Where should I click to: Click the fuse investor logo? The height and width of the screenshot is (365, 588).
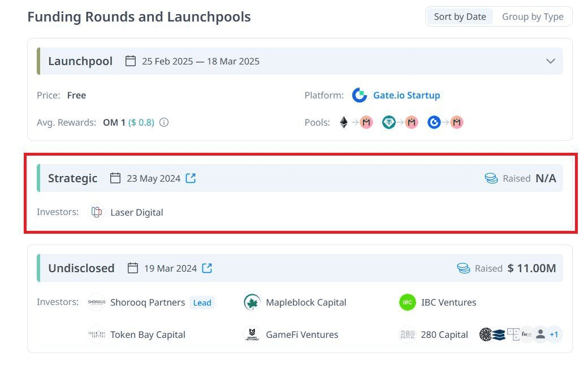[526, 334]
